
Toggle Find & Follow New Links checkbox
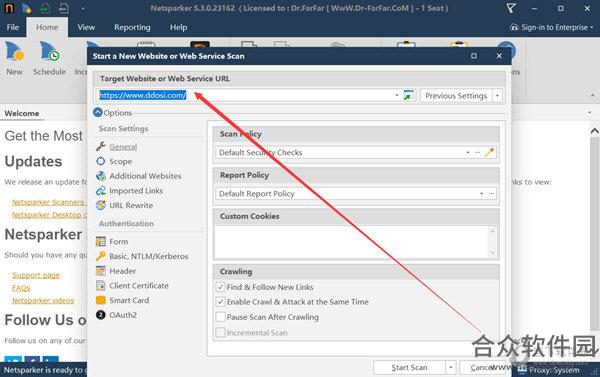tap(220, 287)
